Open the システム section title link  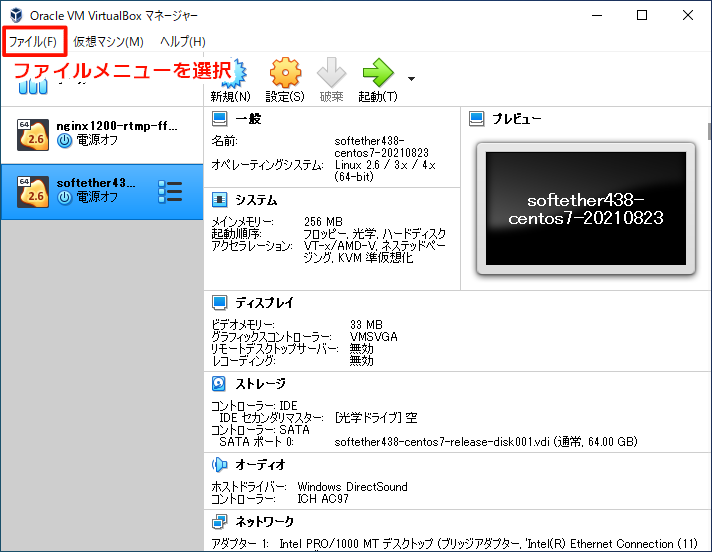(256, 200)
